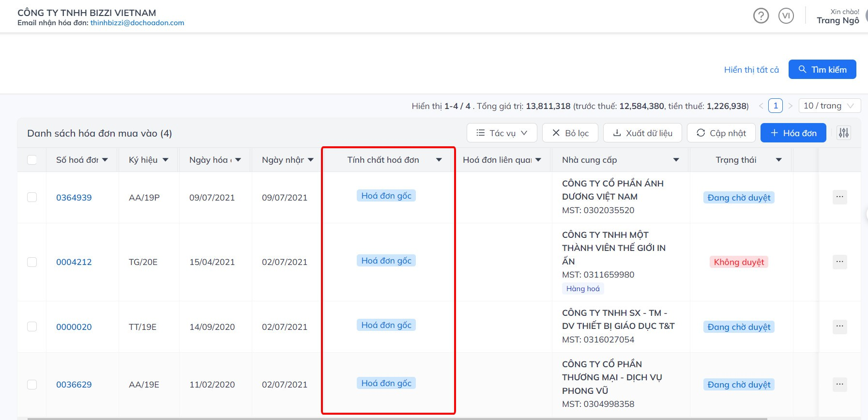Open more options for invoice 0000020

tap(839, 327)
